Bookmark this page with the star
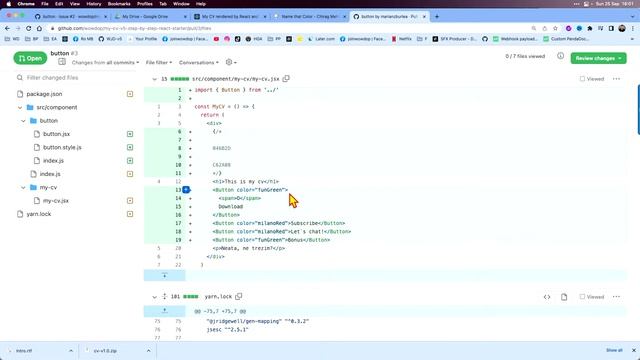 click(555, 28)
